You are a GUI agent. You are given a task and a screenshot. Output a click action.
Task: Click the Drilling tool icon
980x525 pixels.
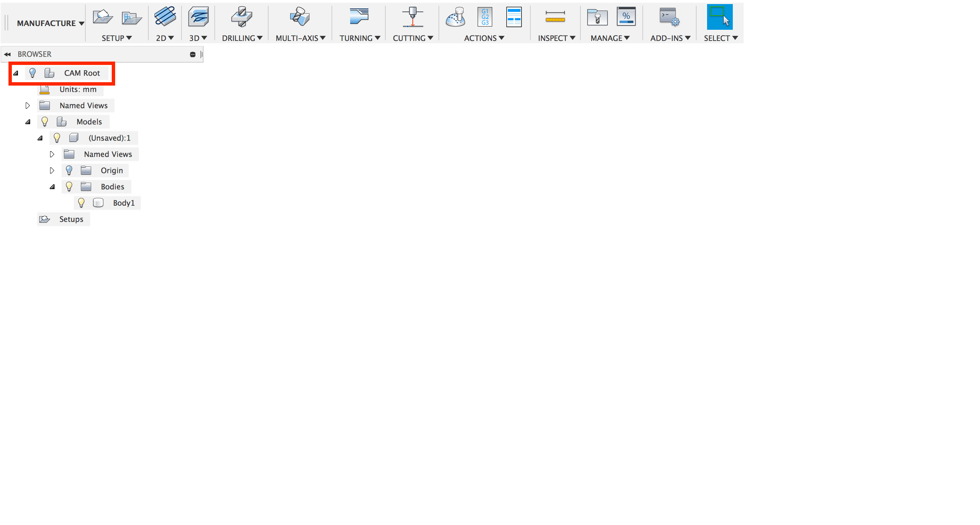(241, 17)
